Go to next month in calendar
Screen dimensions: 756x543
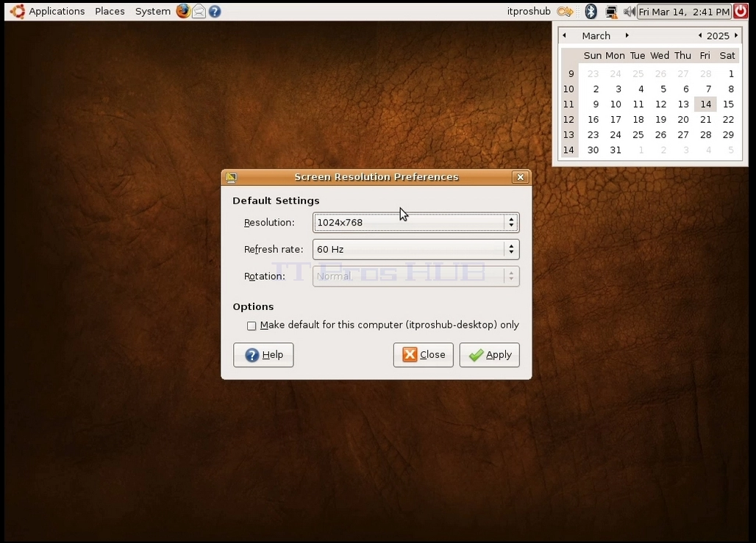pyautogui.click(x=627, y=35)
